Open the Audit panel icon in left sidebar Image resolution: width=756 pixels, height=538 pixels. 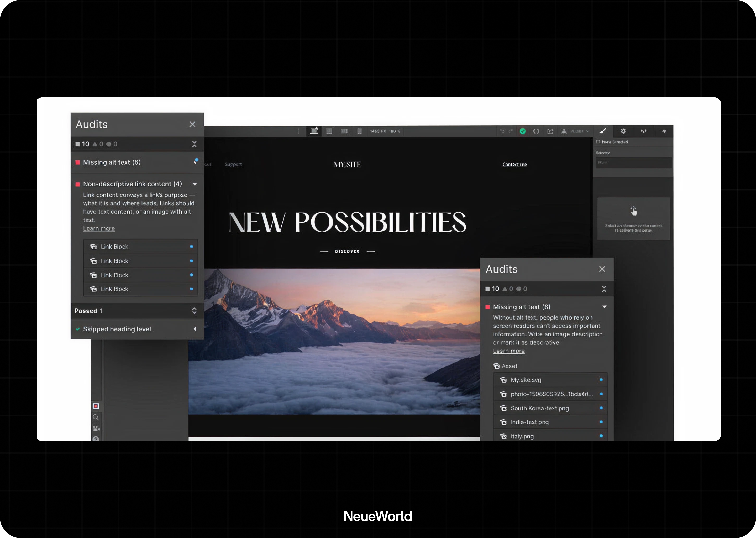coord(96,406)
